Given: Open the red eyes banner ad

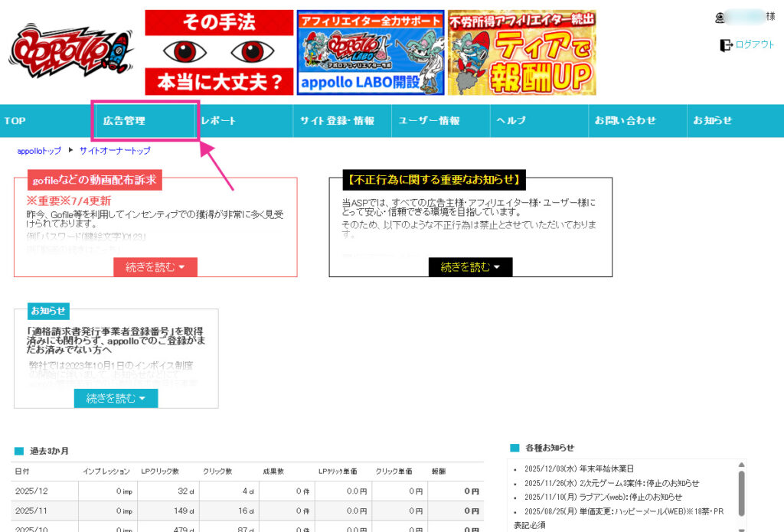Looking at the screenshot, I should point(219,52).
